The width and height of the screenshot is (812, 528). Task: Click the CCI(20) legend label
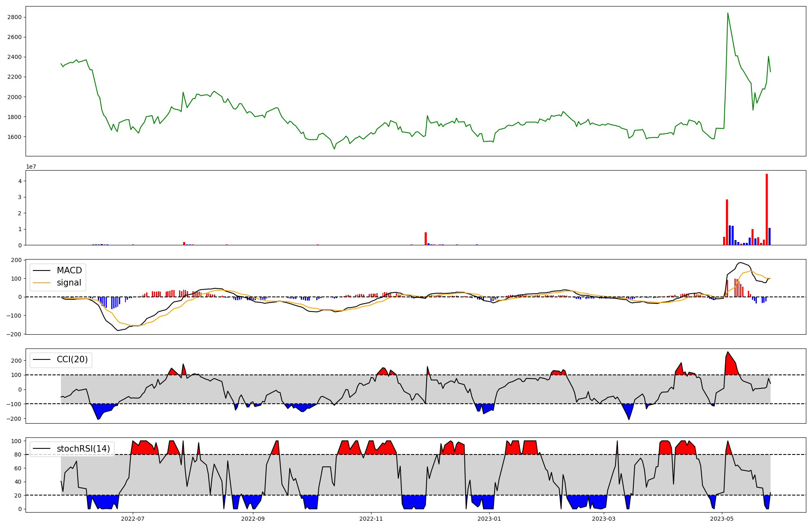tap(72, 359)
